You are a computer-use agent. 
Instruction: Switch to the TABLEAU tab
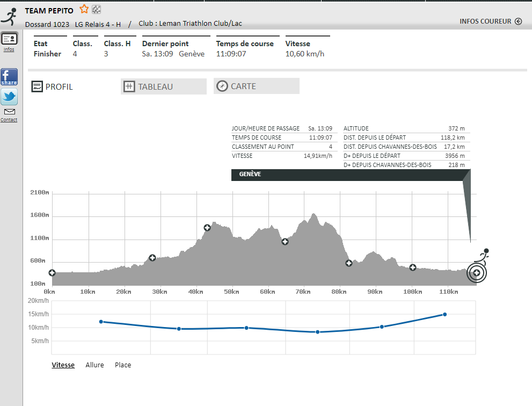pyautogui.click(x=163, y=86)
